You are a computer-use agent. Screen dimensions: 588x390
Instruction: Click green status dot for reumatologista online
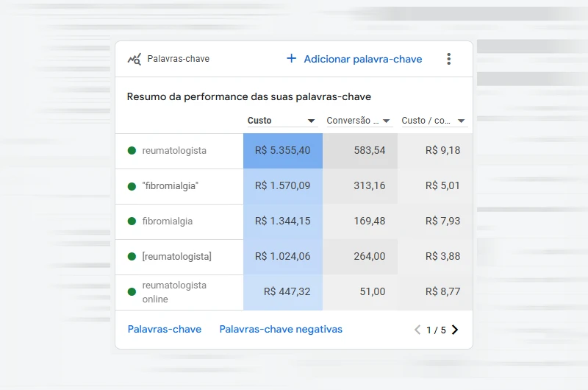[132, 292]
